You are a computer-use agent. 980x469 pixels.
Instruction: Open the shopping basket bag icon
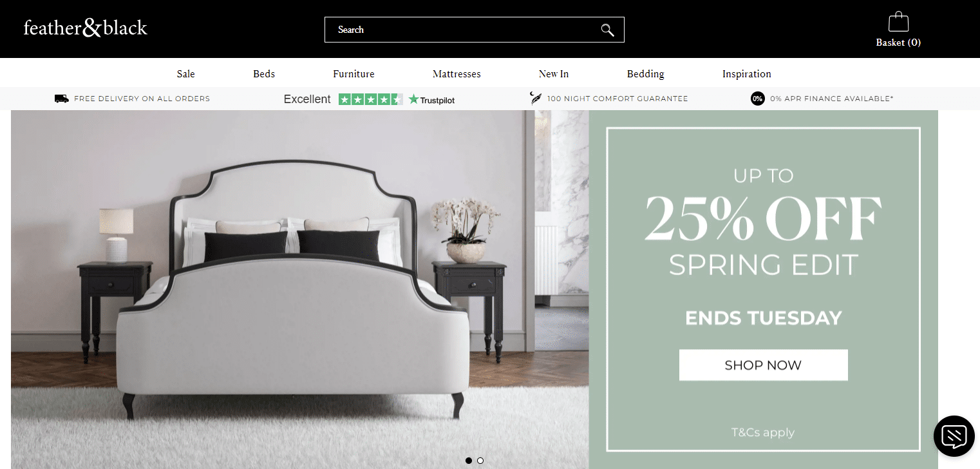(898, 22)
